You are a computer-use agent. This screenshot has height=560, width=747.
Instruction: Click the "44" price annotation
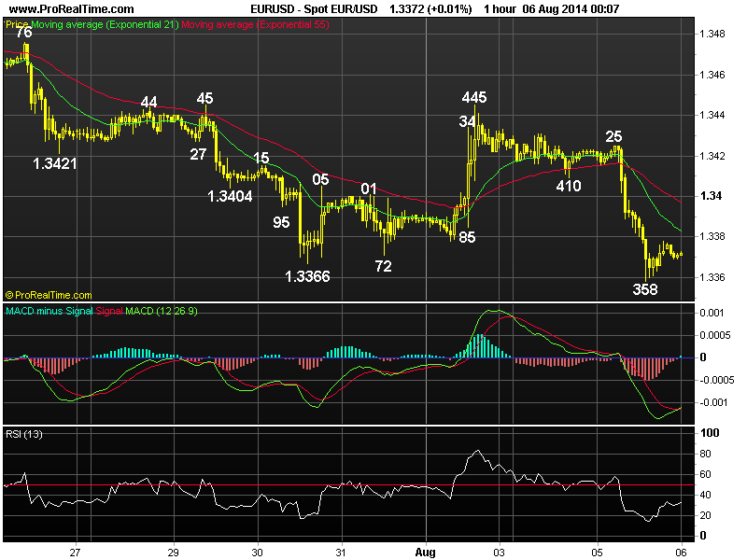tap(148, 102)
